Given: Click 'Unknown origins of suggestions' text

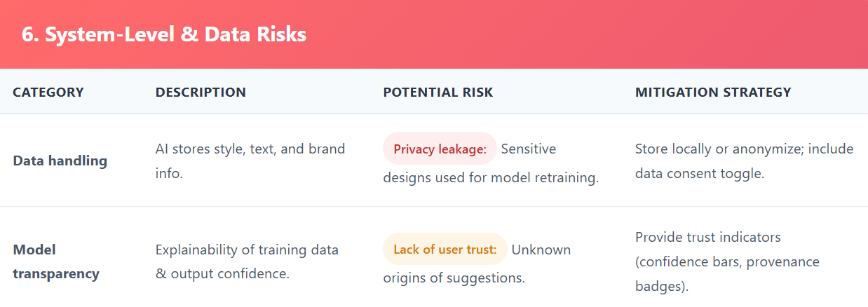Looking at the screenshot, I should tap(454, 278).
